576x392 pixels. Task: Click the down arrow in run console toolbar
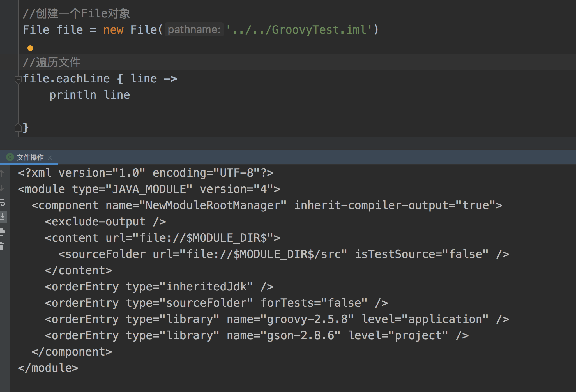(x=2, y=188)
